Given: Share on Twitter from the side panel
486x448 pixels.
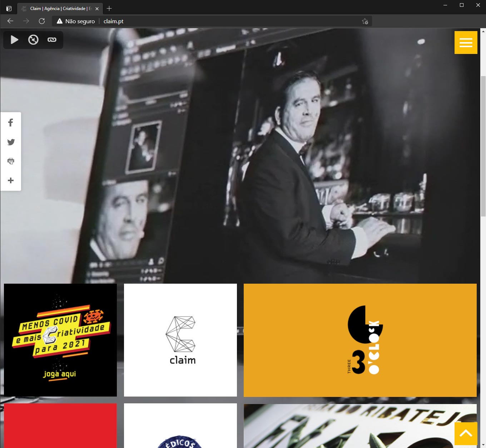Looking at the screenshot, I should tap(11, 142).
